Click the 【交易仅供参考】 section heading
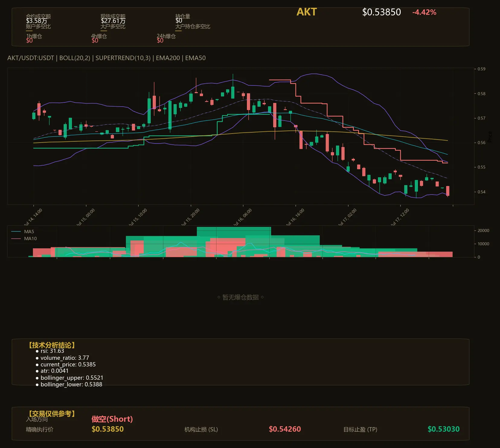 coord(52,414)
